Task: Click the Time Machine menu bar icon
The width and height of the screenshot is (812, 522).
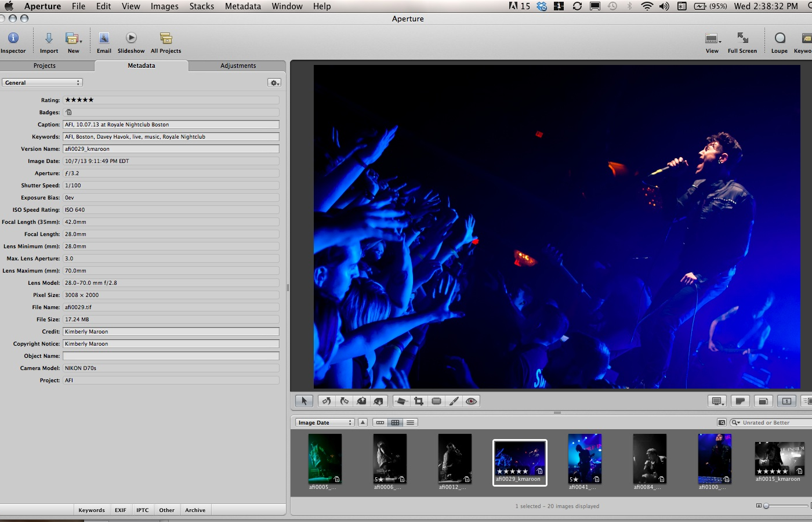Action: (x=612, y=6)
